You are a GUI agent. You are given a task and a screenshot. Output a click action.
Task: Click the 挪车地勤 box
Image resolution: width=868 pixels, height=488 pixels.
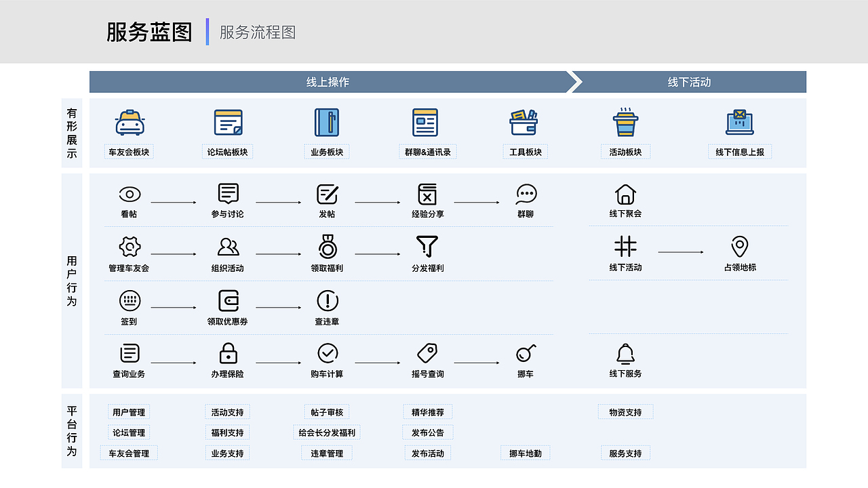click(526, 453)
